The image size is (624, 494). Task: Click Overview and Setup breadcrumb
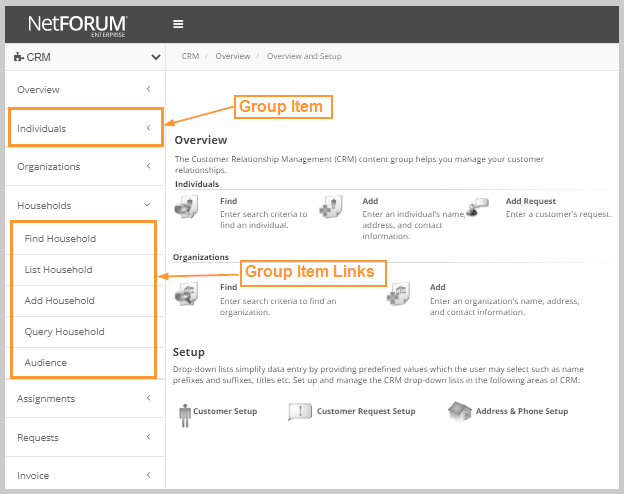[x=304, y=56]
